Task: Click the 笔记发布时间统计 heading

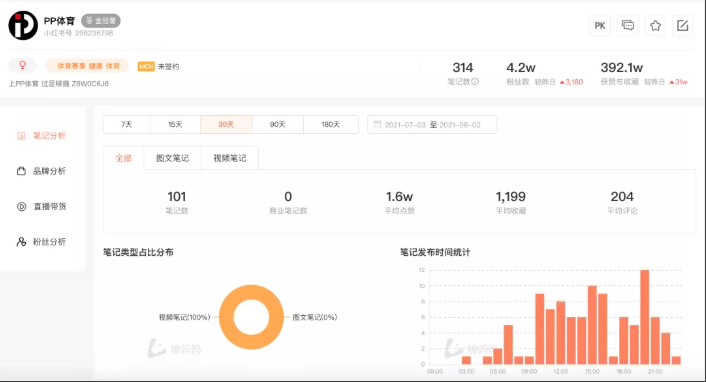Action: point(435,252)
